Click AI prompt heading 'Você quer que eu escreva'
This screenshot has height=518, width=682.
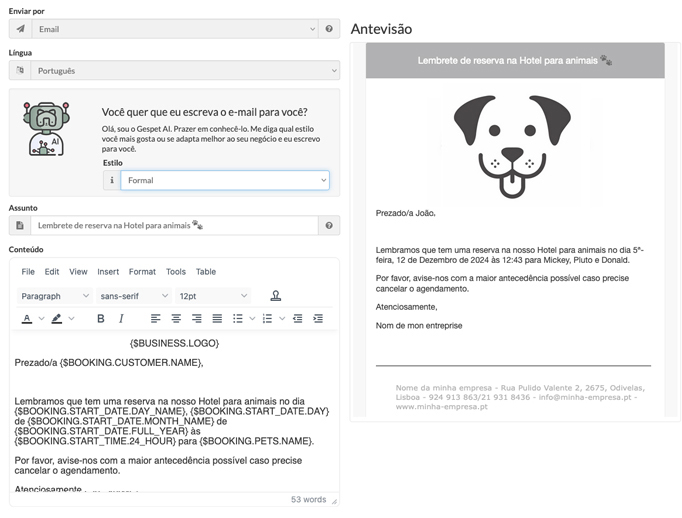click(204, 112)
